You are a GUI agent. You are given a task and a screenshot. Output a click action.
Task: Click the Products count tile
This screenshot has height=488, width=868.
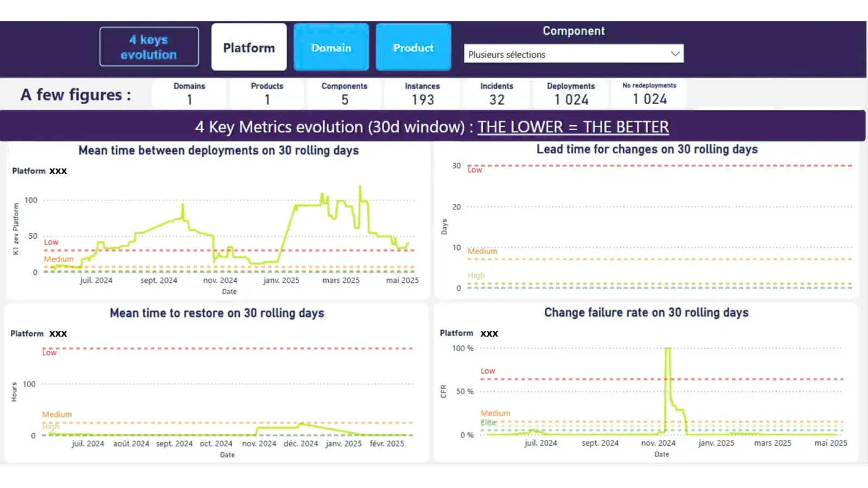click(x=266, y=93)
